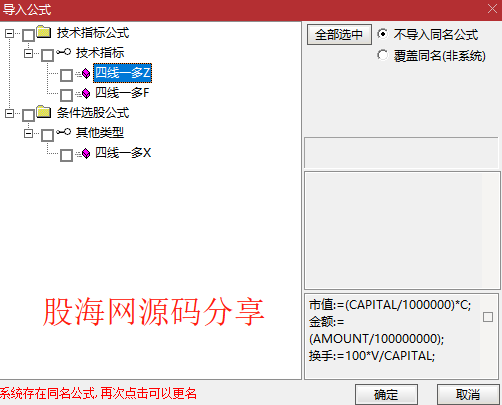502x405 pixels.
Task: Click the key icon next to 技术指标
Action: click(x=63, y=52)
